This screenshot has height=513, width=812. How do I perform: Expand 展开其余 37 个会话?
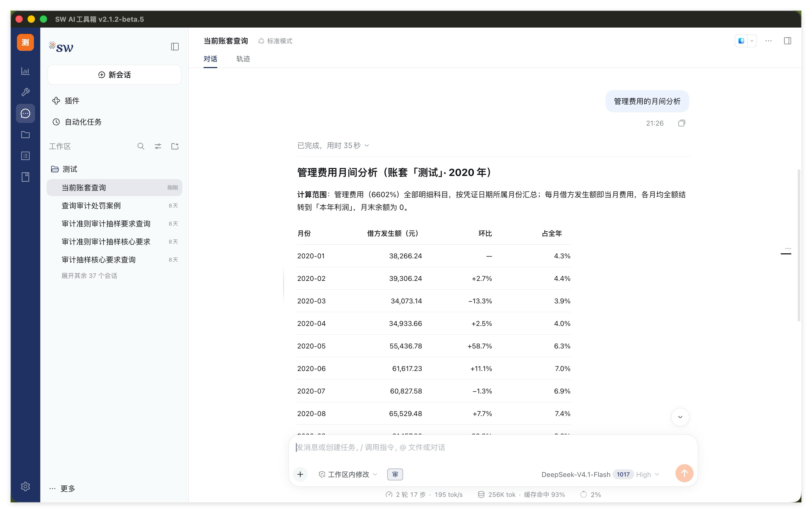coord(89,276)
